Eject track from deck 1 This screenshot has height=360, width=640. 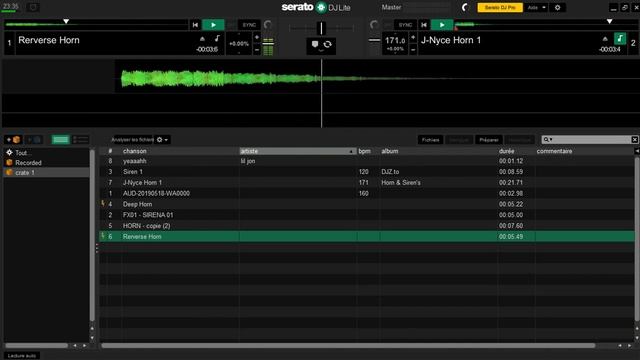[202, 39]
